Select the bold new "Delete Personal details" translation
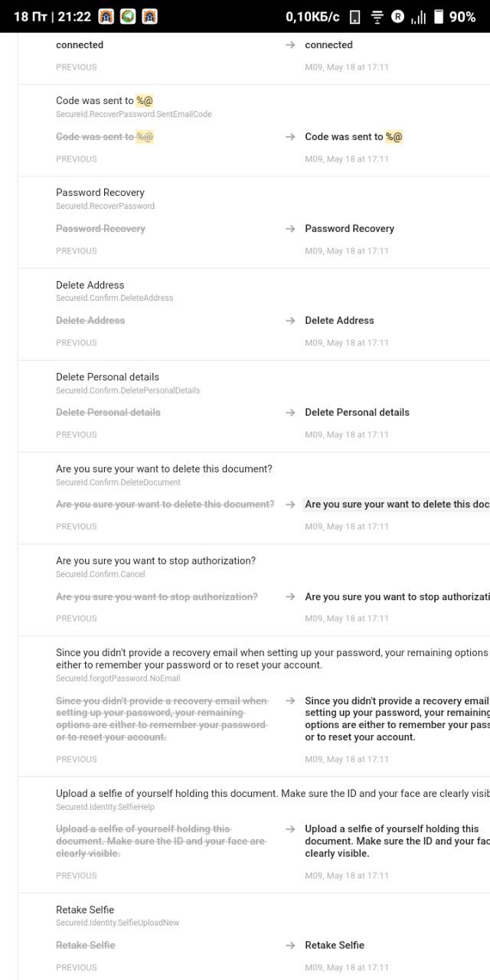The width and height of the screenshot is (490, 980). (x=357, y=412)
